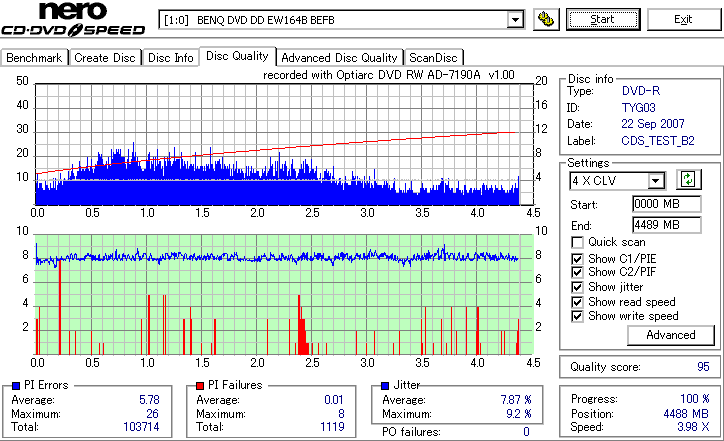This screenshot has height=441, width=724.
Task: Click the End position input field
Action: coord(666,225)
